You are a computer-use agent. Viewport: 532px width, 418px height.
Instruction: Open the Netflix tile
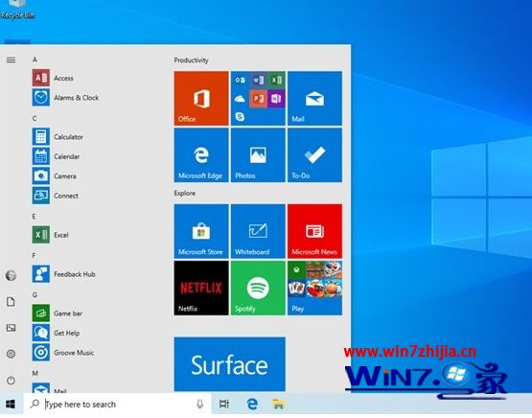pos(201,288)
